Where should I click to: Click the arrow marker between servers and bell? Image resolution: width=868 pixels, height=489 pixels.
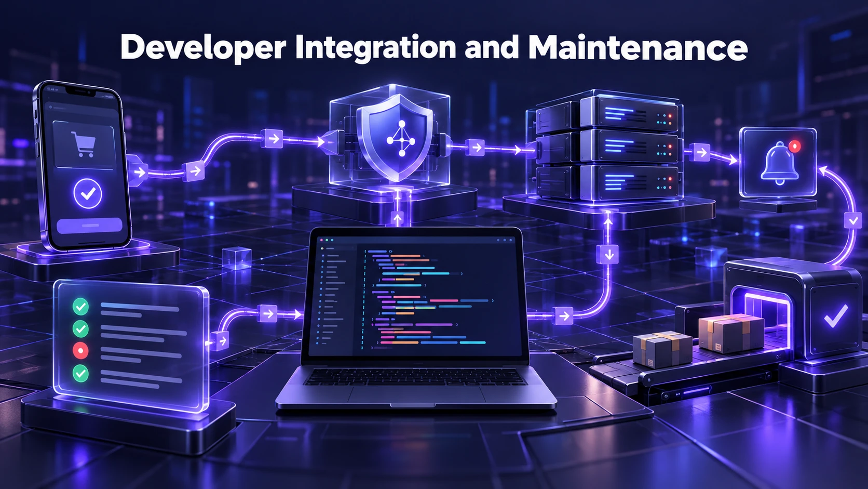[702, 153]
